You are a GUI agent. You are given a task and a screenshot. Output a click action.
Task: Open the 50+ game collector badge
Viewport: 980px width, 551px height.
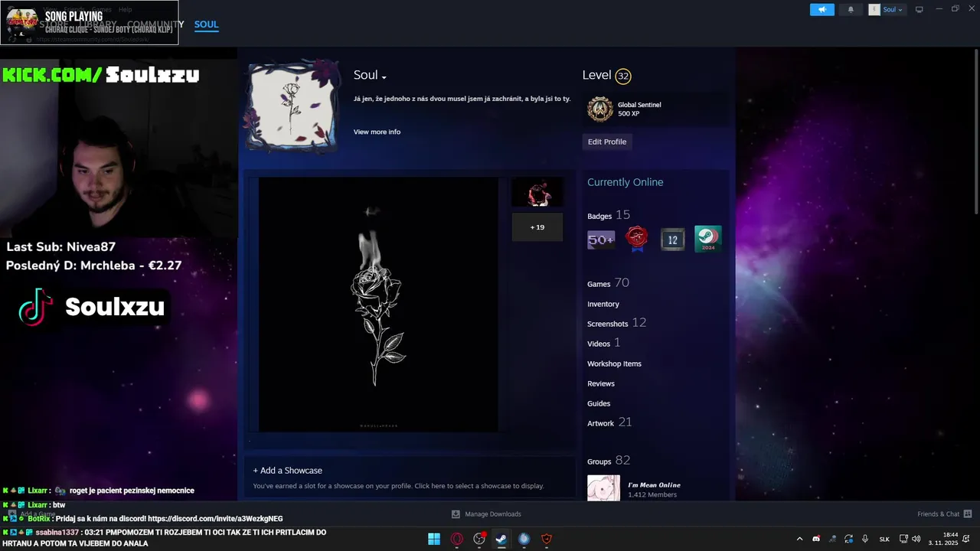601,240
